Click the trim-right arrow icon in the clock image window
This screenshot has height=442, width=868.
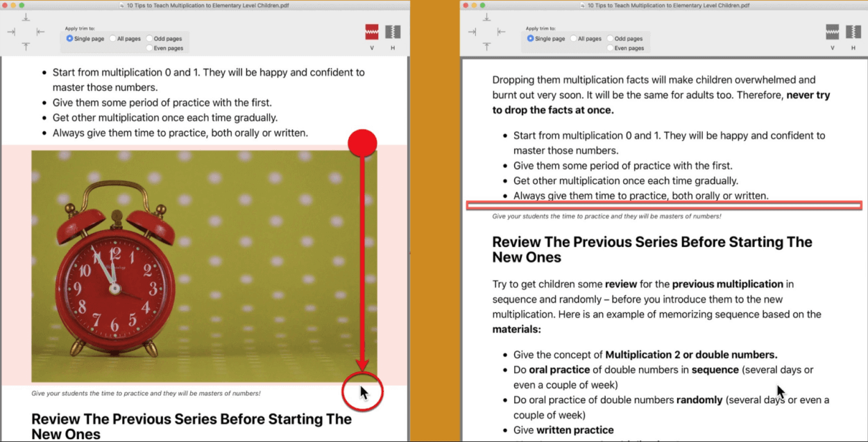pos(40,32)
